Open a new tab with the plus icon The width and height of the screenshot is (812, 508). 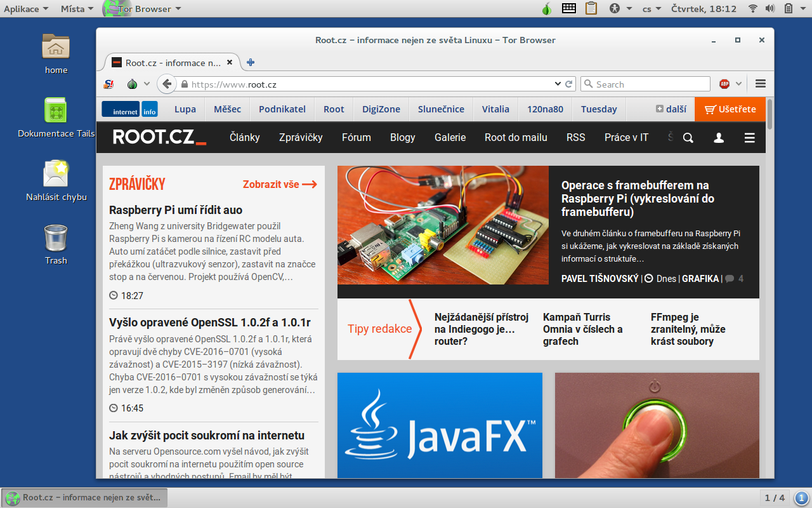tap(251, 62)
